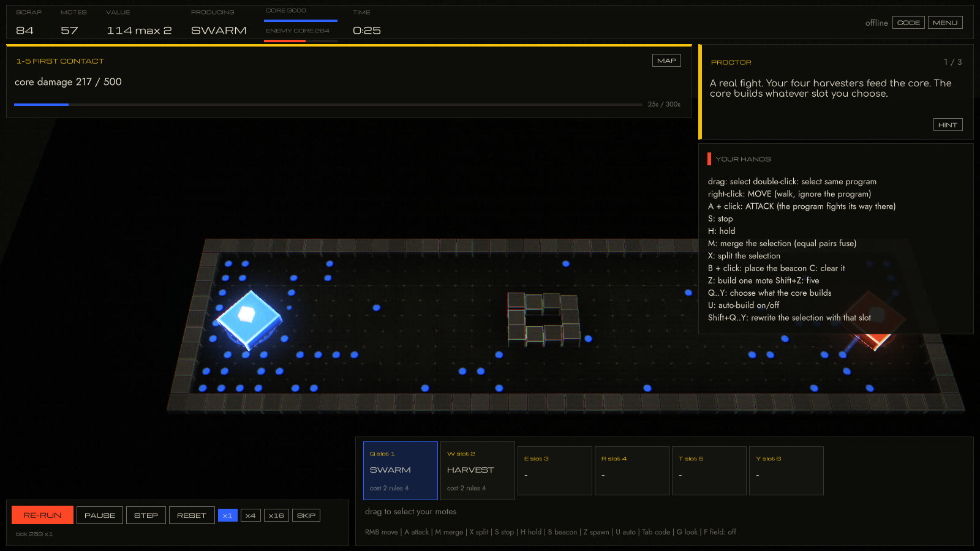This screenshot has height=551, width=980.
Task: Click the core damage progress bar
Action: 328,105
